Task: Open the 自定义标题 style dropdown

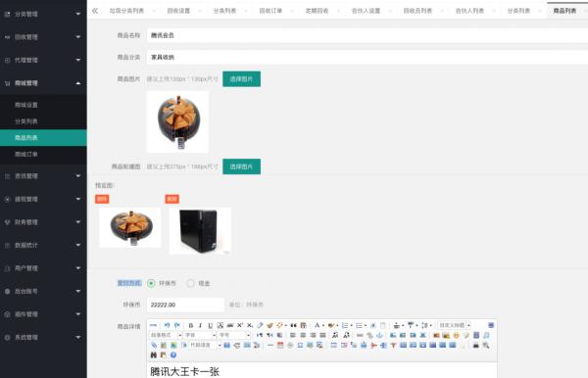Action: coord(454,325)
